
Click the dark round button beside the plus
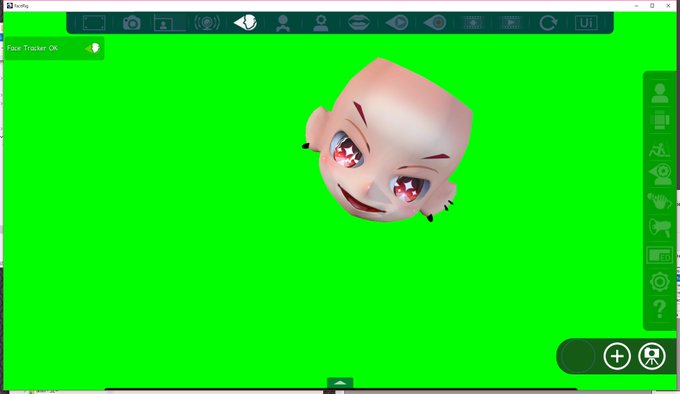pos(578,356)
